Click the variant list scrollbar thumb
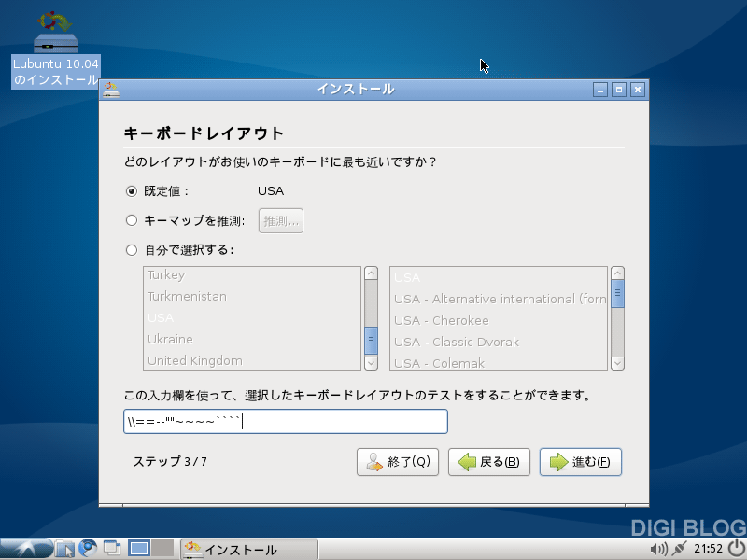This screenshot has height=560, width=747. (617, 294)
